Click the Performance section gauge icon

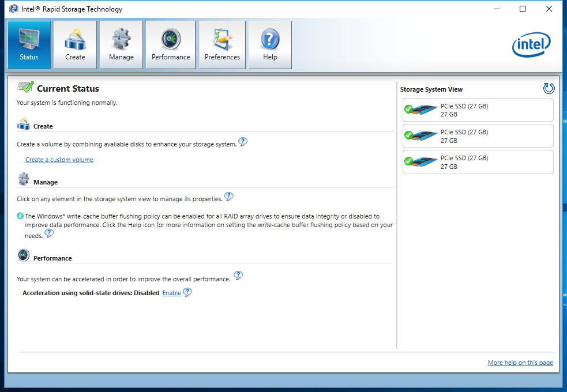click(x=24, y=255)
